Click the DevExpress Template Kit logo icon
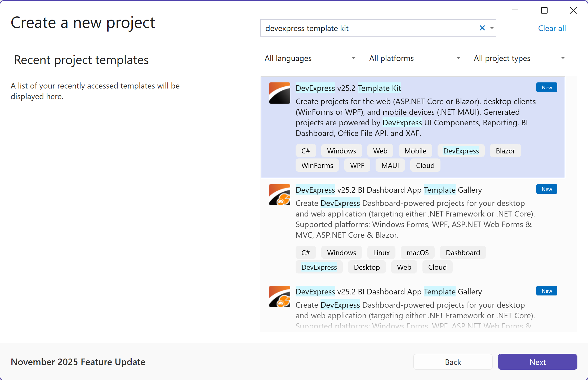The image size is (588, 380). click(279, 93)
